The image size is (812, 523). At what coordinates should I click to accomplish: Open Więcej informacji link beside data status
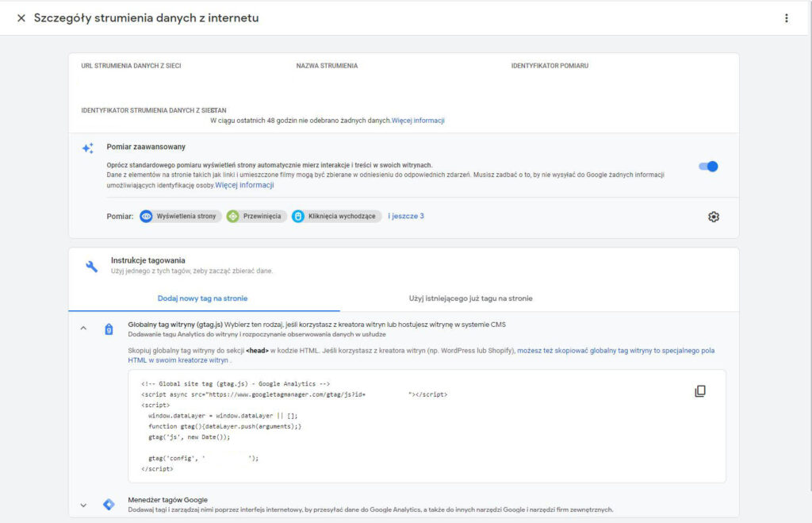pos(418,121)
